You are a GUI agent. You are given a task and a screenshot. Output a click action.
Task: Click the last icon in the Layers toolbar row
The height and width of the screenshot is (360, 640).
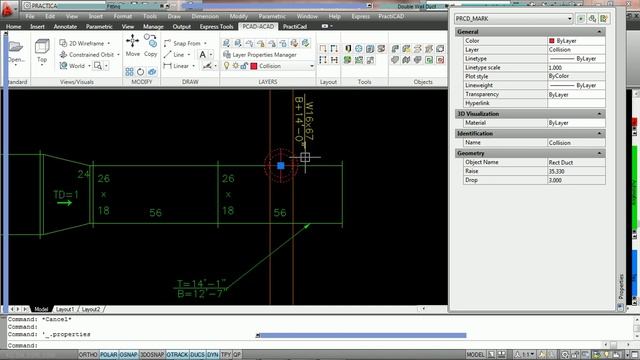306,43
